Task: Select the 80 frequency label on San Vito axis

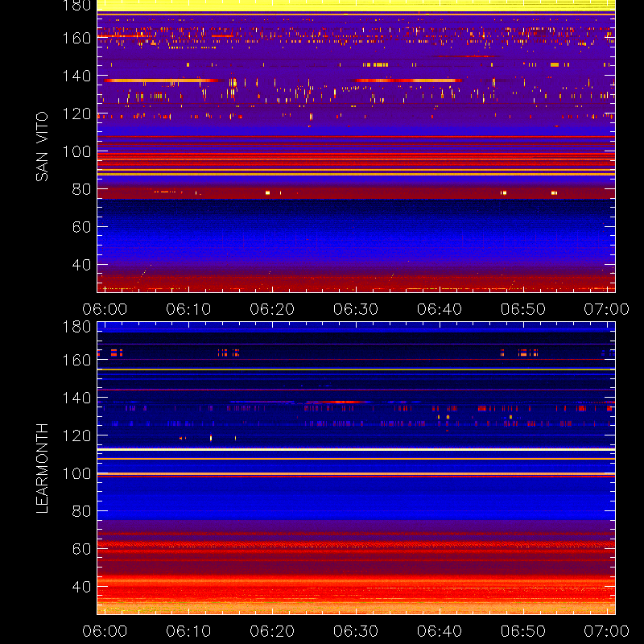Action: pos(81,189)
